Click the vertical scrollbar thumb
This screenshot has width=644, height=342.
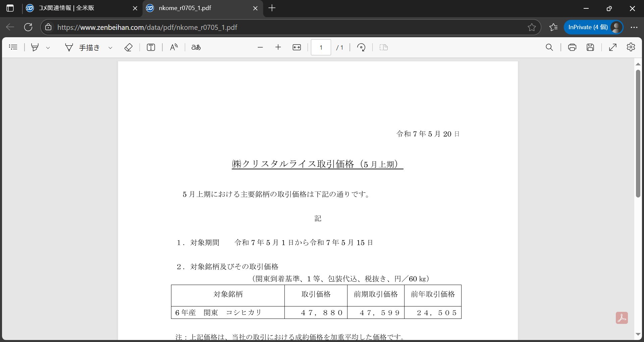pos(638,134)
